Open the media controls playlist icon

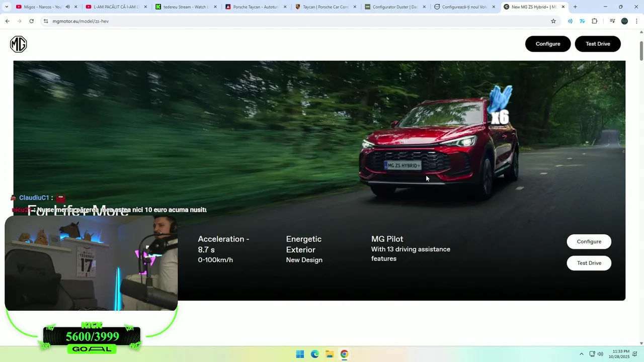(x=612, y=21)
